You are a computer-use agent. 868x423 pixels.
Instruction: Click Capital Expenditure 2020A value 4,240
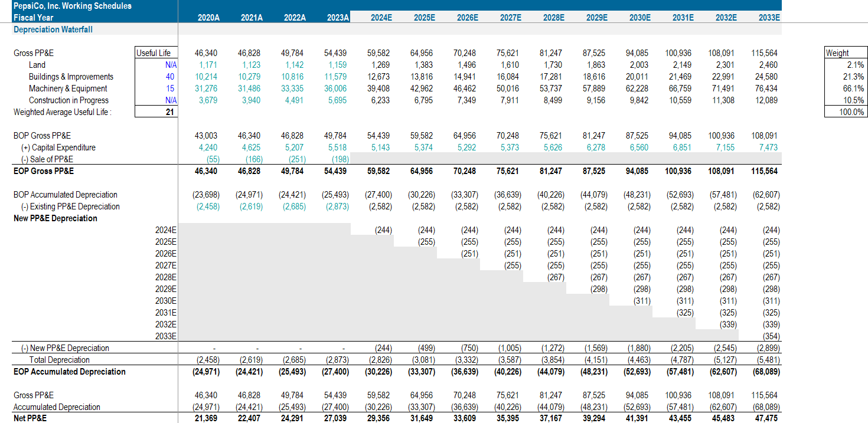click(210, 147)
